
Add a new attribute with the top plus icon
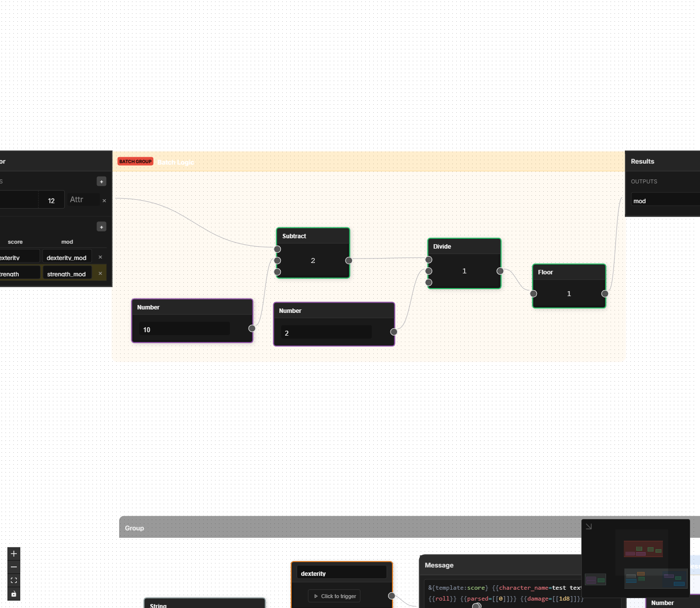(x=101, y=181)
